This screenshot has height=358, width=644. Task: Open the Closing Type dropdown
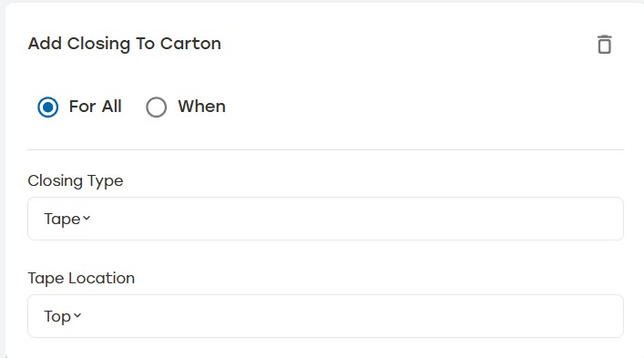(x=326, y=219)
